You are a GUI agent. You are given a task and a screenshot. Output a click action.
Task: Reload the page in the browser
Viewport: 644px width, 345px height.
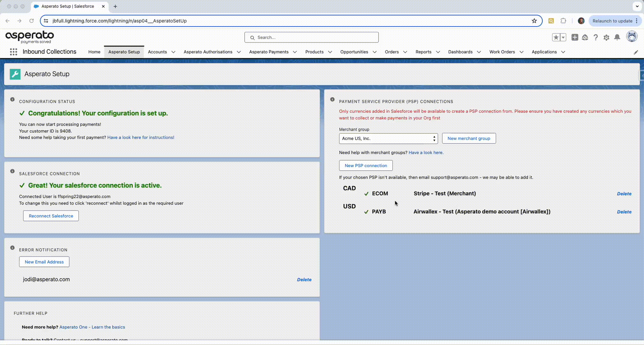point(31,21)
